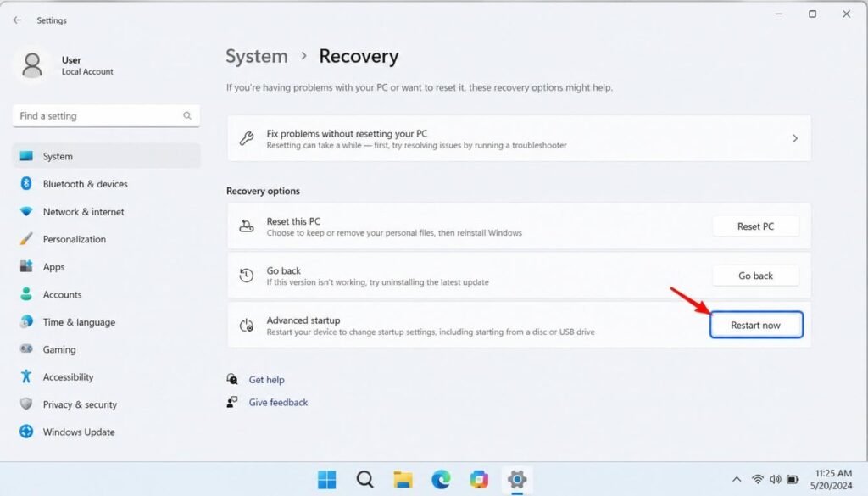Click the User Local Account name
This screenshot has height=496, width=868.
point(87,65)
